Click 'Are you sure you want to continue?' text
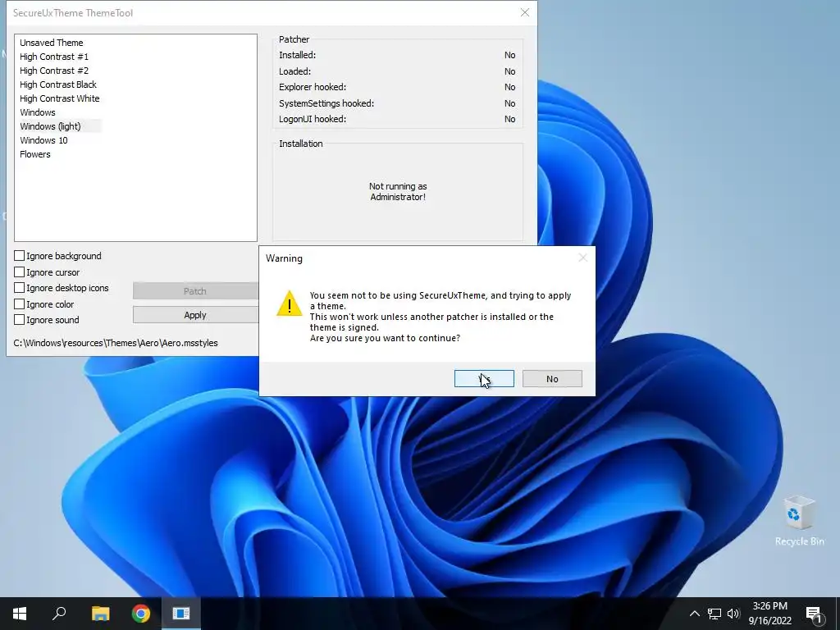The height and width of the screenshot is (630, 840). [x=385, y=338]
